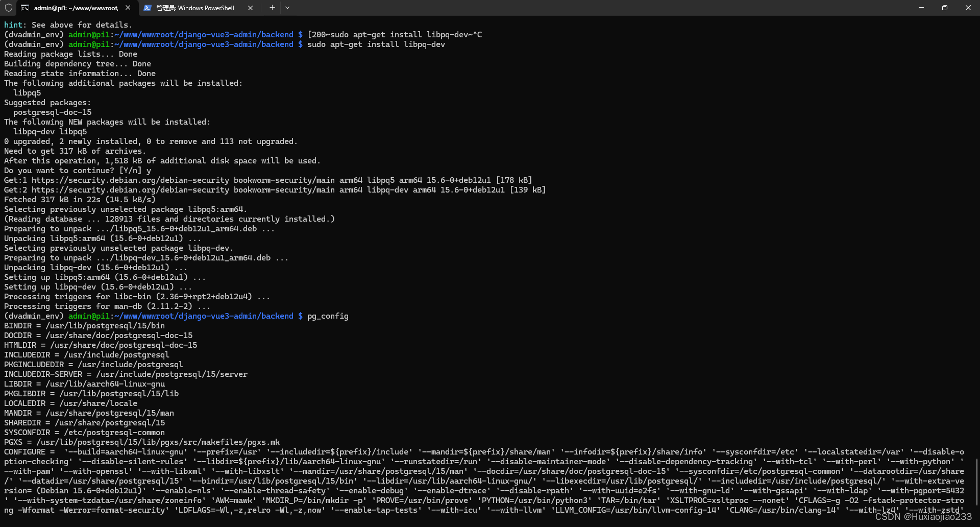Close the Windows PowerShell tab

pos(250,8)
